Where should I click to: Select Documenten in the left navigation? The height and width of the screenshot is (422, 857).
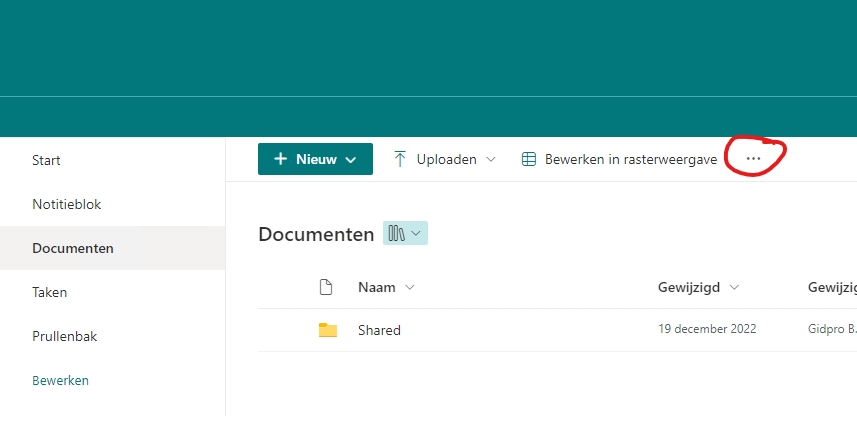72,248
